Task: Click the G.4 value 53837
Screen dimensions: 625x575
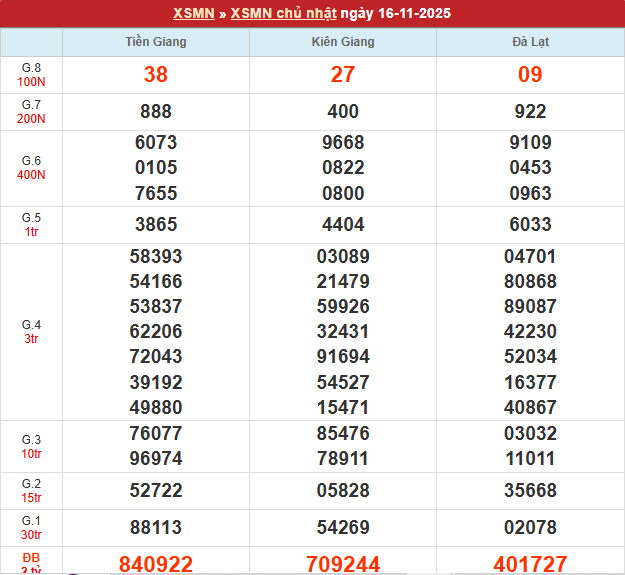Action: [x=156, y=306]
